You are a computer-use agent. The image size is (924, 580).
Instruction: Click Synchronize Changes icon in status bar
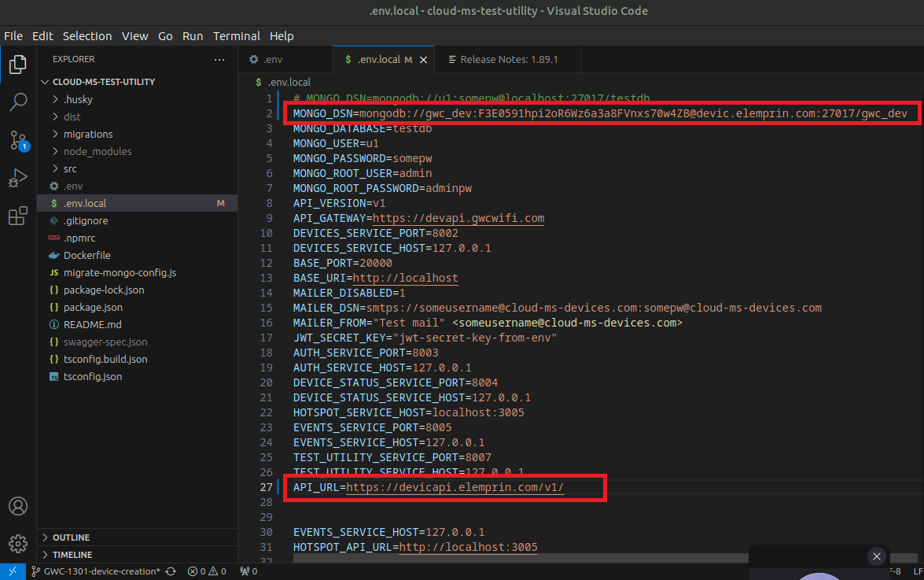[x=171, y=571]
